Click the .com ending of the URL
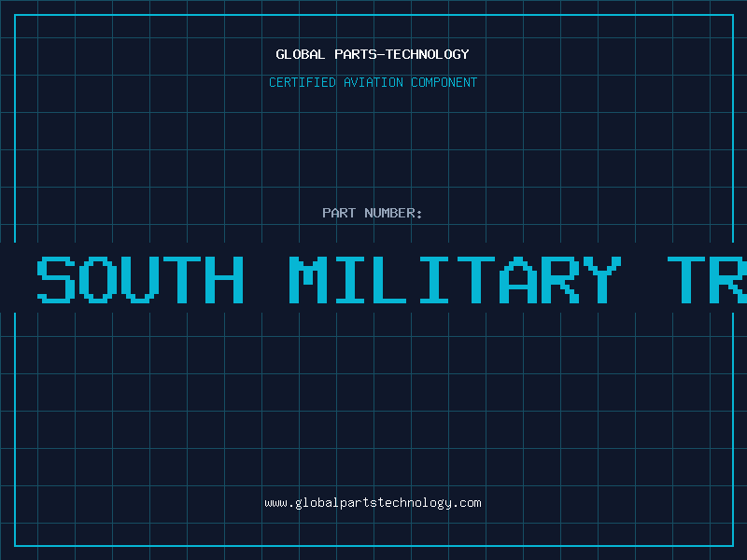Image resolution: width=747 pixels, height=560 pixels. (467, 503)
